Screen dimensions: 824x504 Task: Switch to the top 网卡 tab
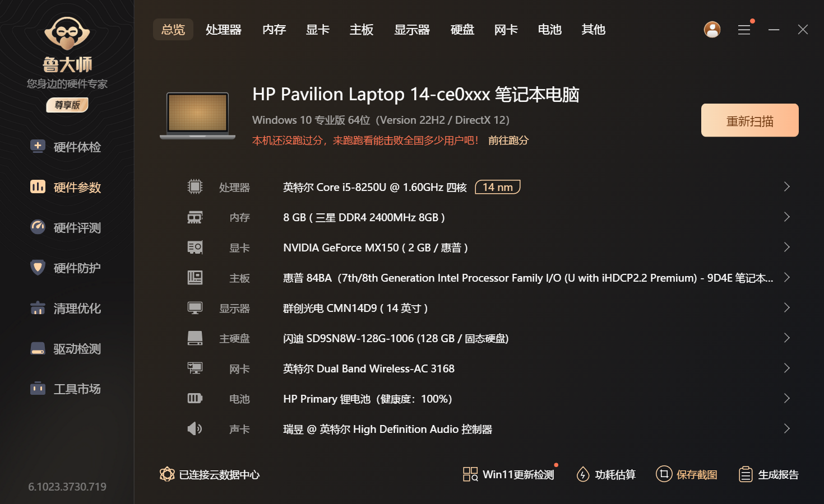(x=506, y=30)
